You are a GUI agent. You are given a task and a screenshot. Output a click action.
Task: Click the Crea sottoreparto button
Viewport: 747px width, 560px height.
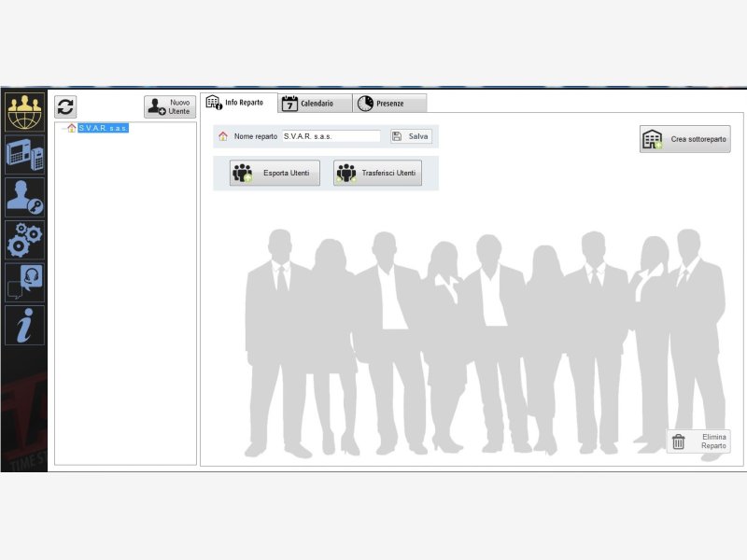684,139
